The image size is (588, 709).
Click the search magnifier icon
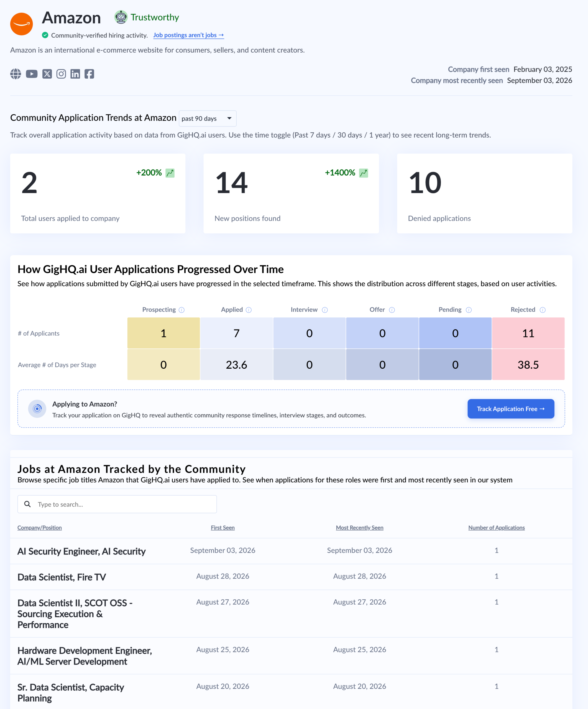coord(28,504)
